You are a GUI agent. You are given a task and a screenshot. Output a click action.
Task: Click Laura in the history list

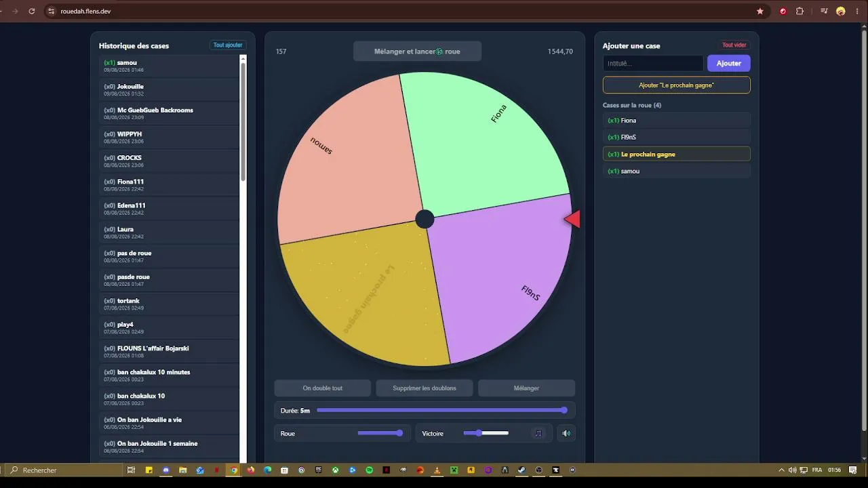tap(170, 232)
